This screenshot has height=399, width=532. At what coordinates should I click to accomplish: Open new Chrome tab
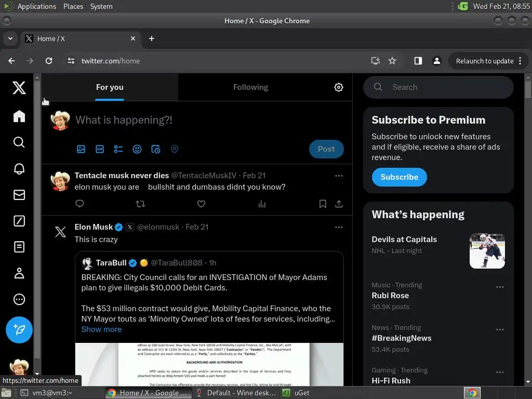(152, 38)
